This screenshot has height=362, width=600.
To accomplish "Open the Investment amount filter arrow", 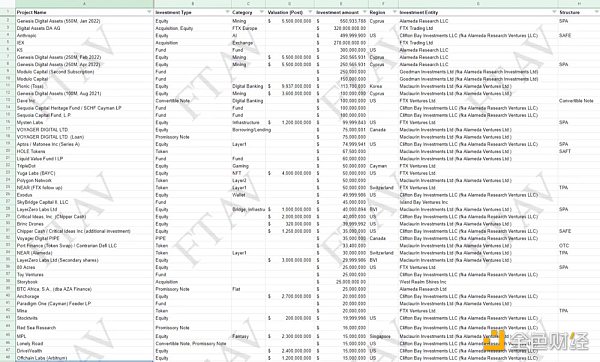I will (364, 12).
